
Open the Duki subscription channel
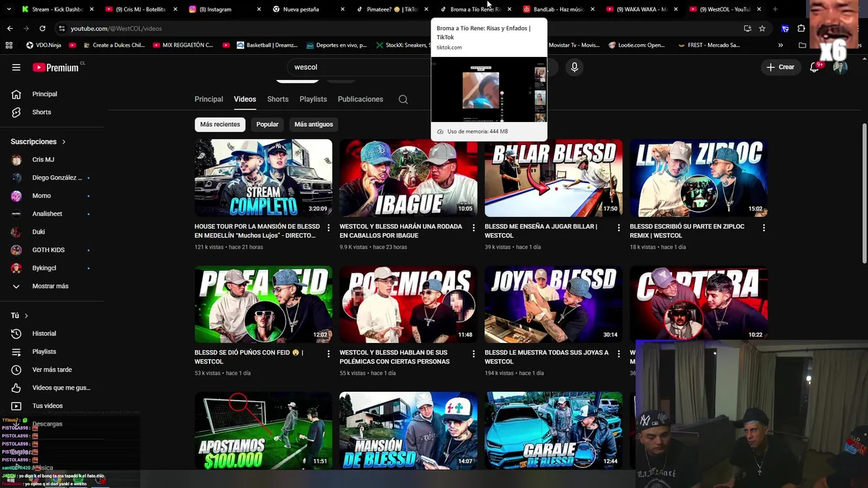tap(39, 232)
